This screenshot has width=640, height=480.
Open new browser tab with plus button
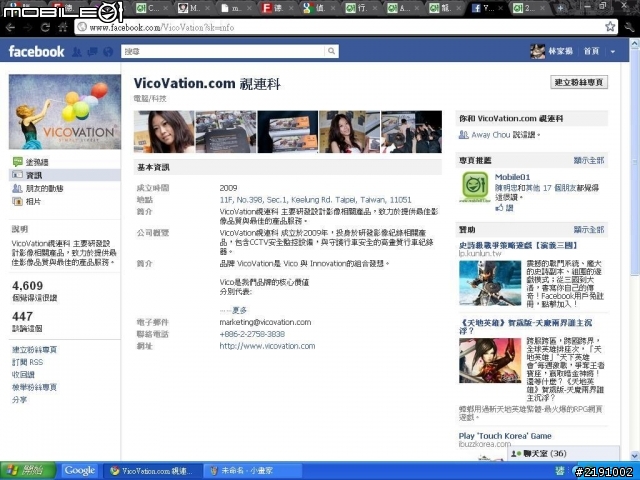click(561, 8)
